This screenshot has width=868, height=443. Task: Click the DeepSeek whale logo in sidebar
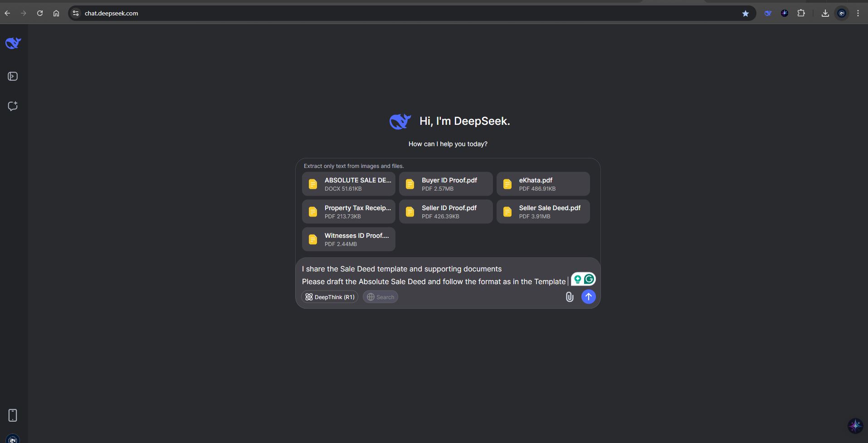(x=13, y=43)
